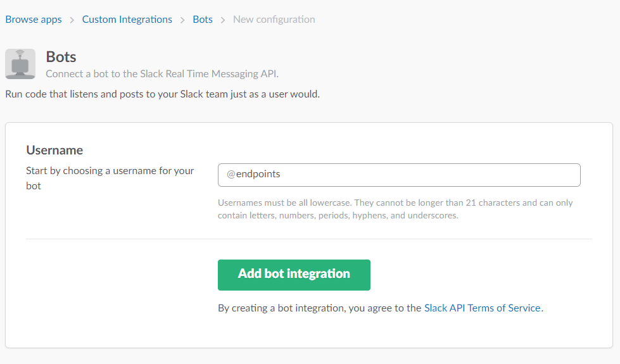Click the username rules helper text

395,209
